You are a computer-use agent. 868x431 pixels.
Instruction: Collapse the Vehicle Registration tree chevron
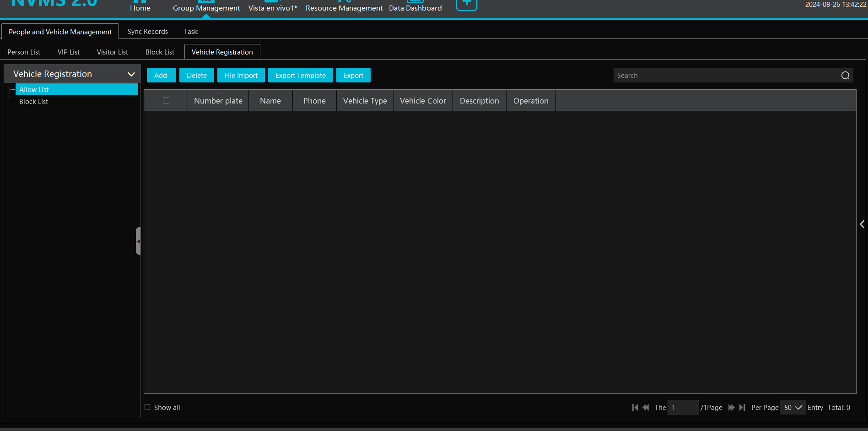click(131, 74)
